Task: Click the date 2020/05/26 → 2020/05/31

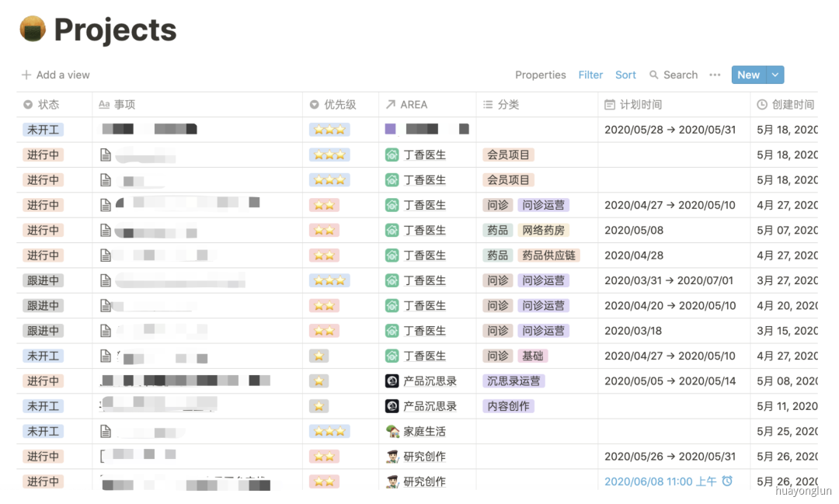Action: (670, 457)
